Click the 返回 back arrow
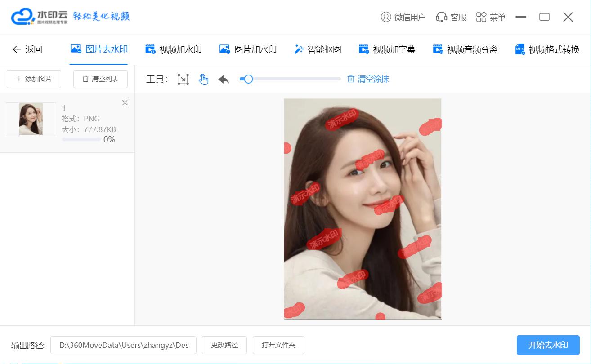 [17, 49]
